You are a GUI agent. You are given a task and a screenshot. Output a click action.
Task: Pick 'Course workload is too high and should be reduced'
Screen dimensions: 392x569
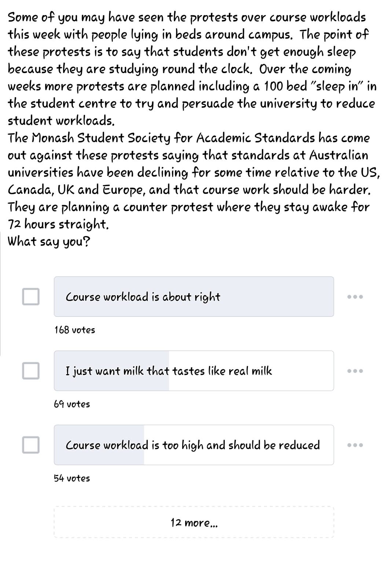[x=194, y=445]
